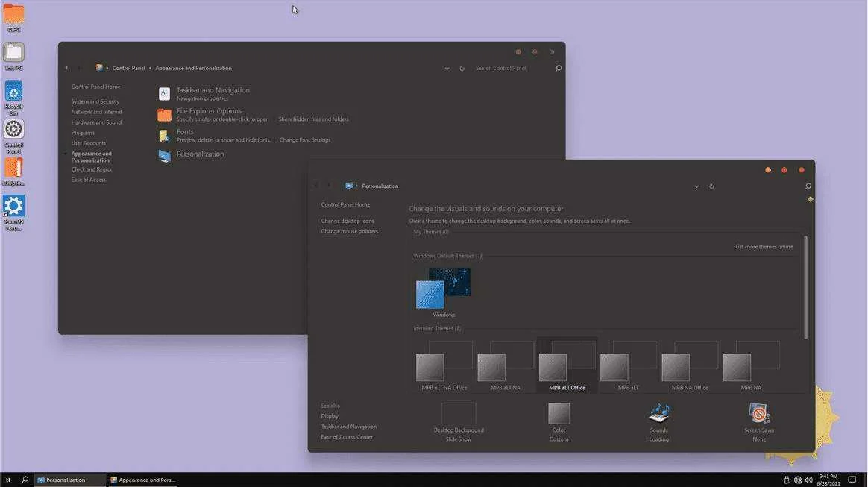
Task: Open the network globe tray icon
Action: pos(798,480)
